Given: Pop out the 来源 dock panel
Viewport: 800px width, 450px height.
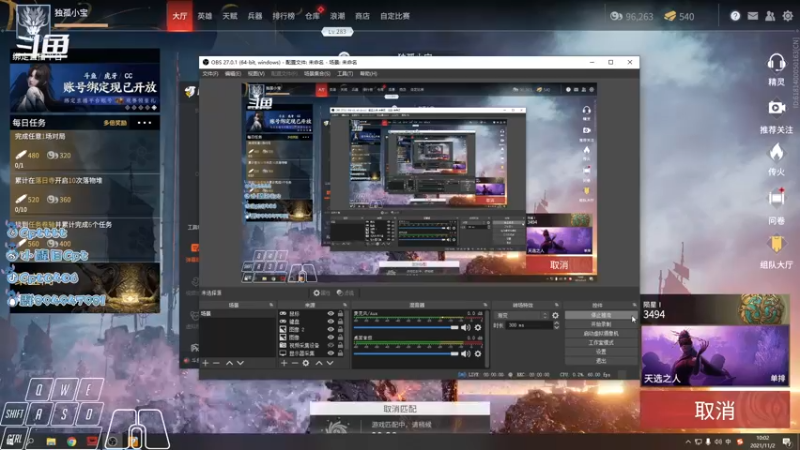Looking at the screenshot, I should click(x=345, y=305).
